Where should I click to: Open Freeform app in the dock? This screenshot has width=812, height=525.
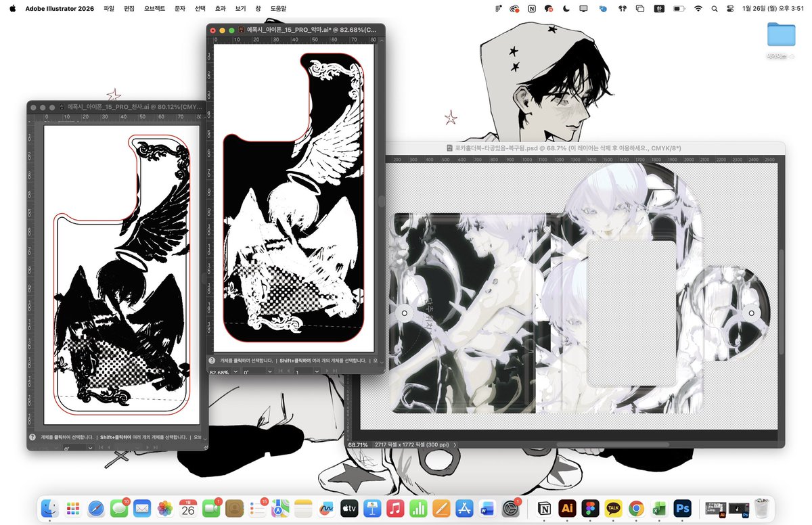326,508
